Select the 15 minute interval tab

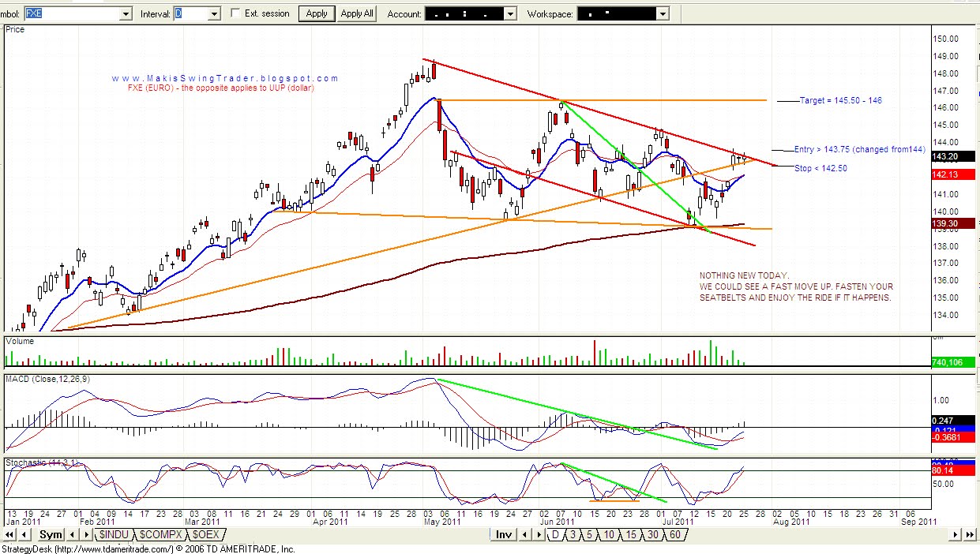[x=631, y=535]
